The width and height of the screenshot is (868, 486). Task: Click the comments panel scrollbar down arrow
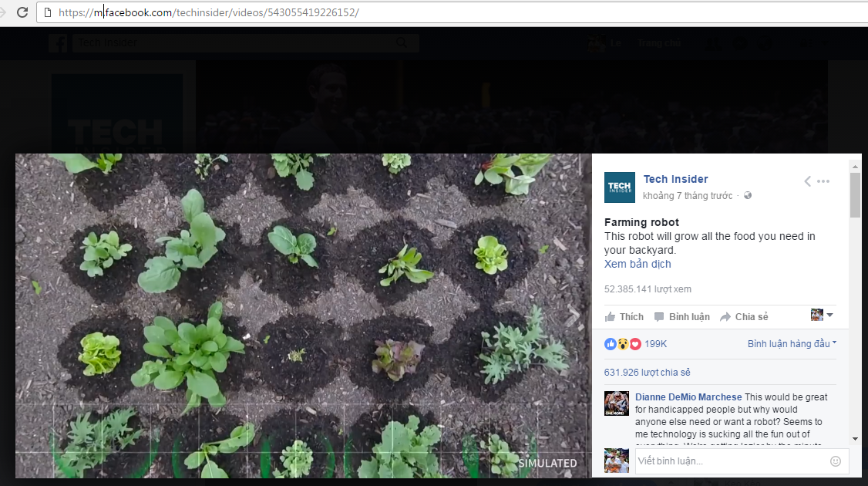coord(855,438)
